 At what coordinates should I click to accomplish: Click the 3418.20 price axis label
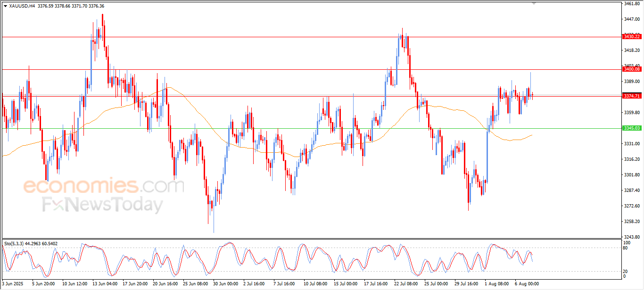tap(632, 50)
